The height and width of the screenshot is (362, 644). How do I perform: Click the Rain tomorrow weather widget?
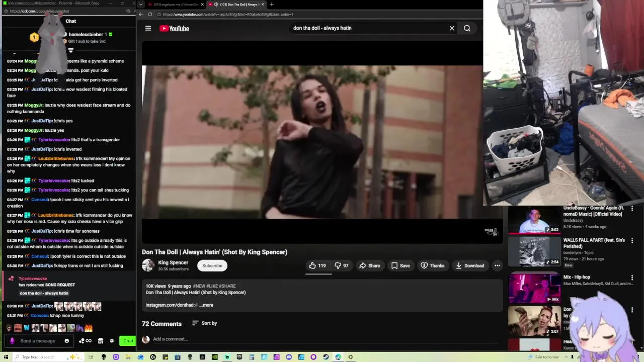coord(543,357)
